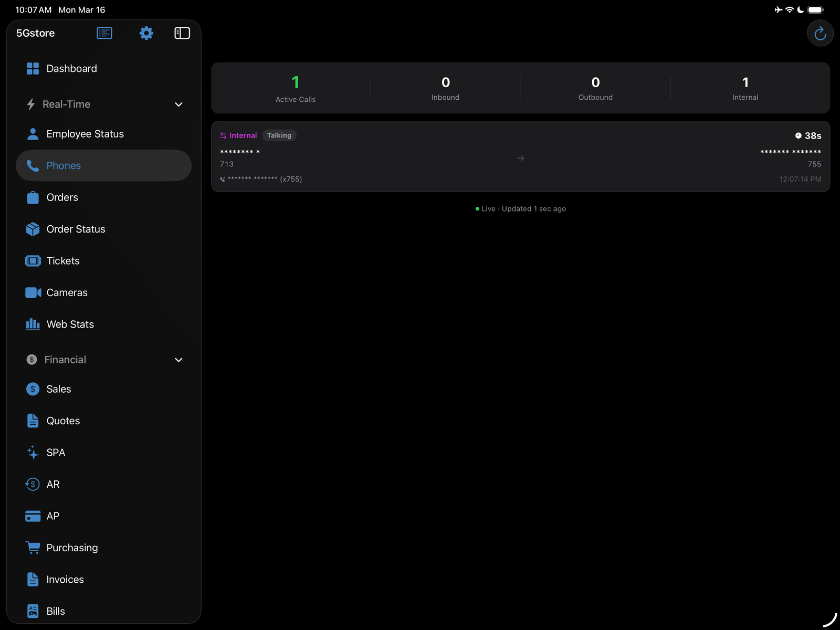Toggle the sidebar panel icon

[182, 33]
